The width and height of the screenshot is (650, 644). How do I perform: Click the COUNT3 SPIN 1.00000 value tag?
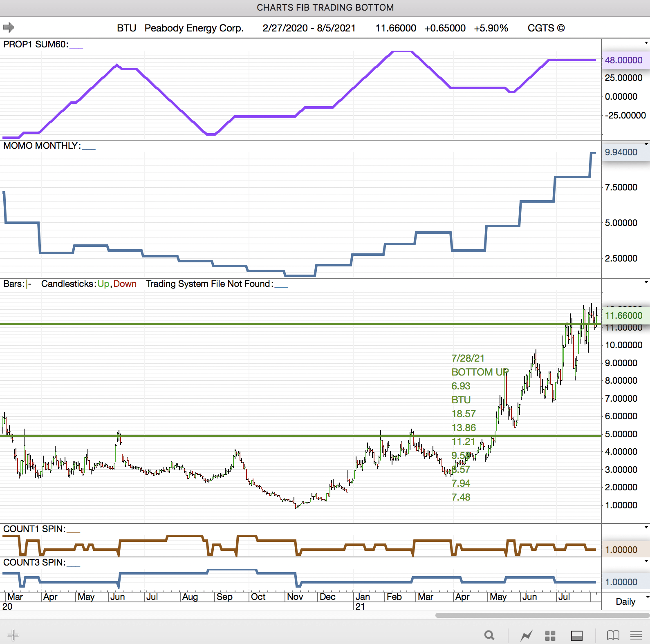coord(625,582)
